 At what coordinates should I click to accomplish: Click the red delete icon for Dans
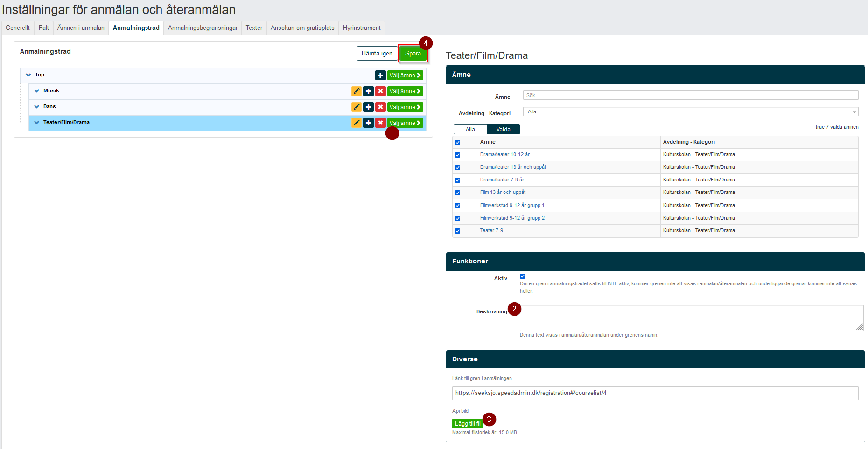(380, 107)
